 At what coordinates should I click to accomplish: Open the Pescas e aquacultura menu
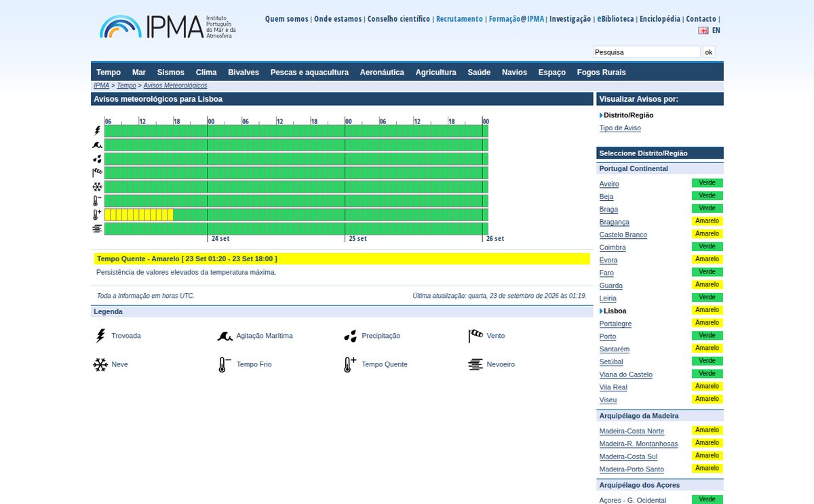(309, 73)
